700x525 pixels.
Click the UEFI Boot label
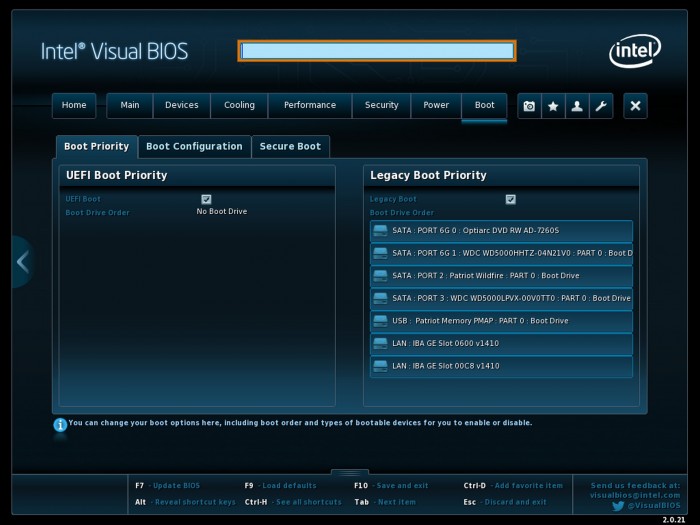tap(83, 199)
